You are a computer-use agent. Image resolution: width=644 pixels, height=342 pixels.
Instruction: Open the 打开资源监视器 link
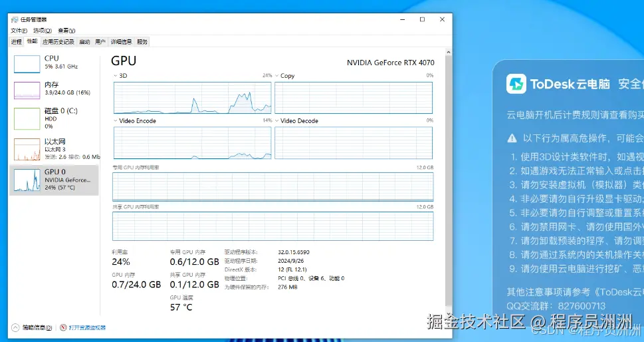click(x=88, y=327)
